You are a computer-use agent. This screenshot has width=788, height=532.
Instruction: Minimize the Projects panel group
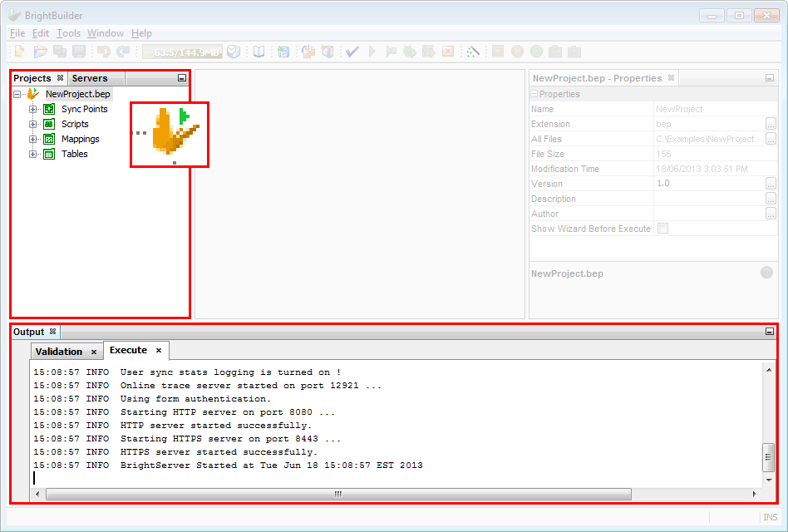click(182, 78)
